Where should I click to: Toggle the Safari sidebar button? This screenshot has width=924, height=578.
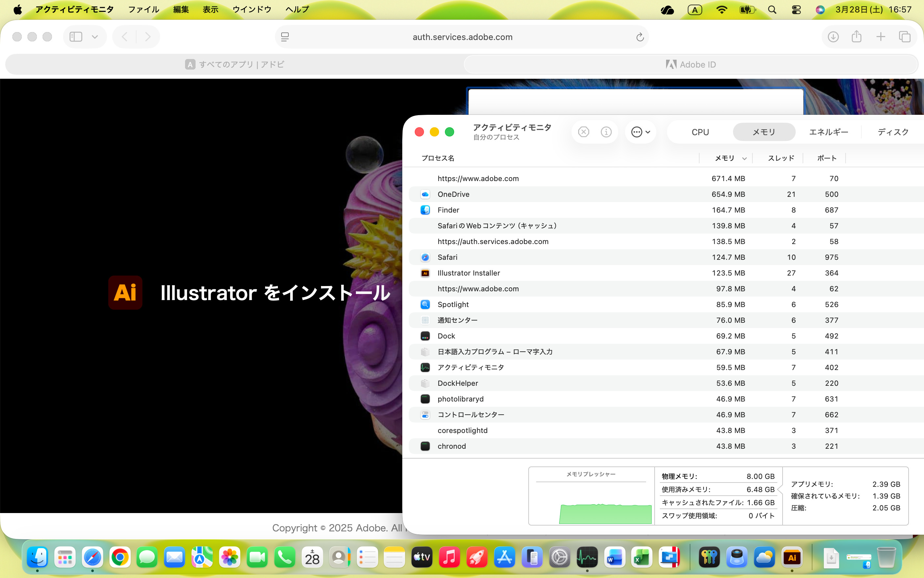coord(76,37)
